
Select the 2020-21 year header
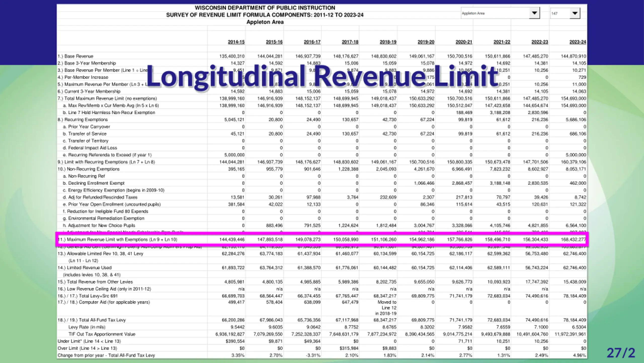click(464, 42)
